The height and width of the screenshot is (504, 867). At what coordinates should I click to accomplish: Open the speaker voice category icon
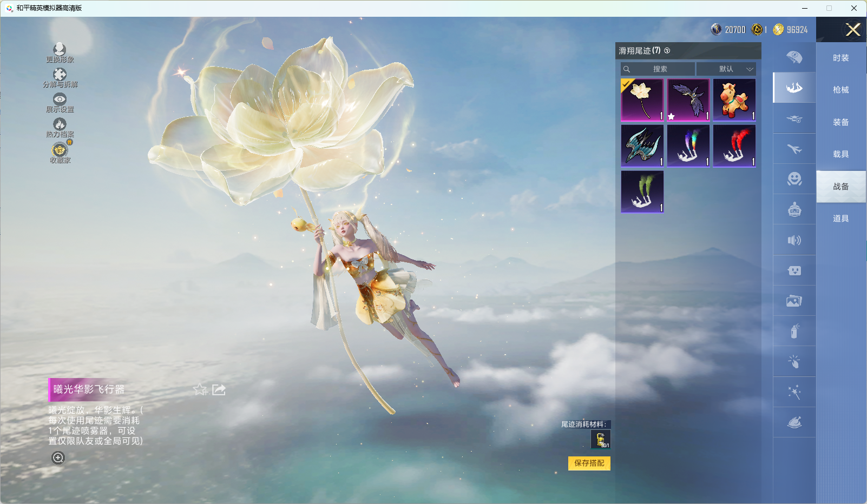794,240
